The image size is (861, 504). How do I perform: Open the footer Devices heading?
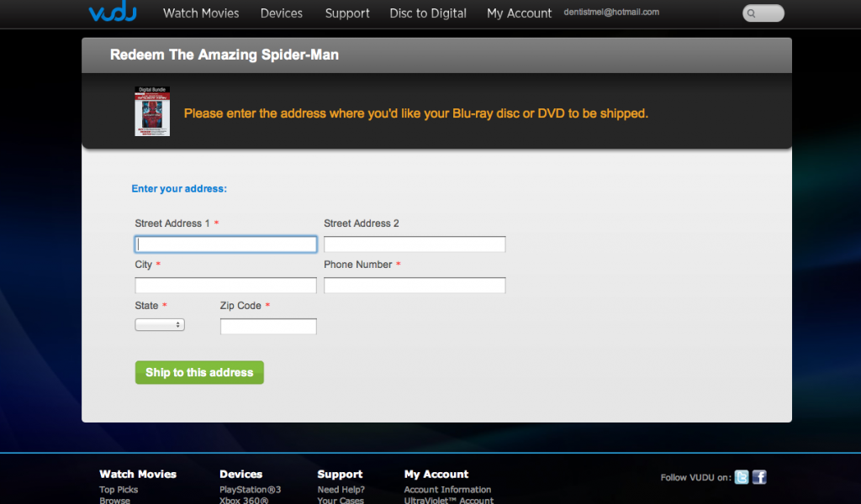[241, 474]
